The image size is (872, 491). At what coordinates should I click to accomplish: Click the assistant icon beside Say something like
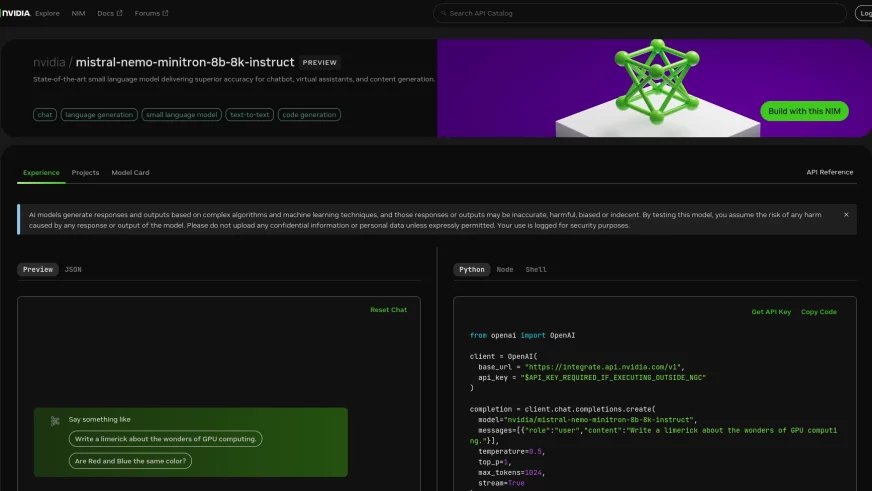click(x=55, y=421)
